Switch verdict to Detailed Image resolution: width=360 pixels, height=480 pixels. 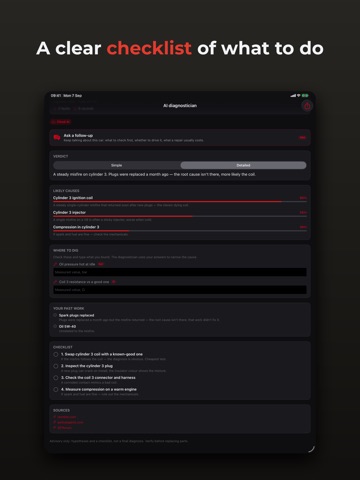pos(243,165)
